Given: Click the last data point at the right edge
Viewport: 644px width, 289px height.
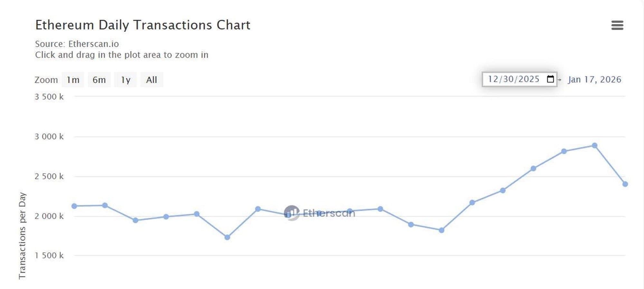Looking at the screenshot, I should click(625, 184).
